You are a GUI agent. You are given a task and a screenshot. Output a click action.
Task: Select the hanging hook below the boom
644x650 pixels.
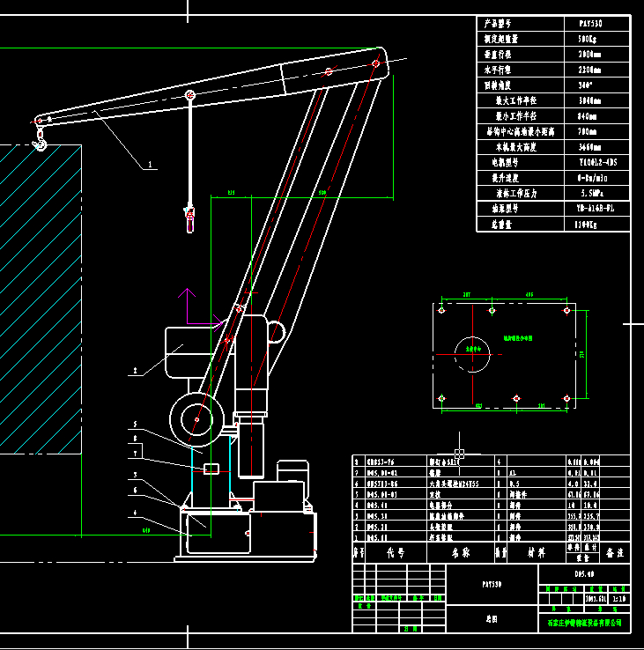point(190,218)
